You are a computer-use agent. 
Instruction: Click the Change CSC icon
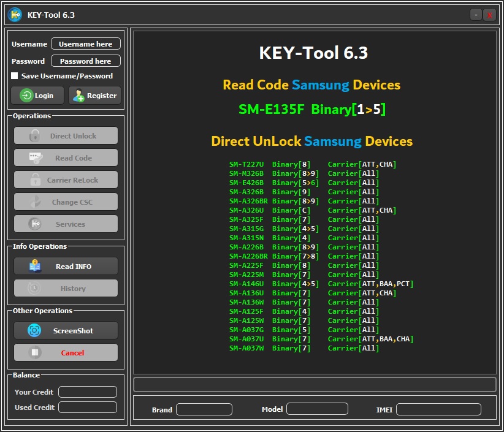pos(36,202)
